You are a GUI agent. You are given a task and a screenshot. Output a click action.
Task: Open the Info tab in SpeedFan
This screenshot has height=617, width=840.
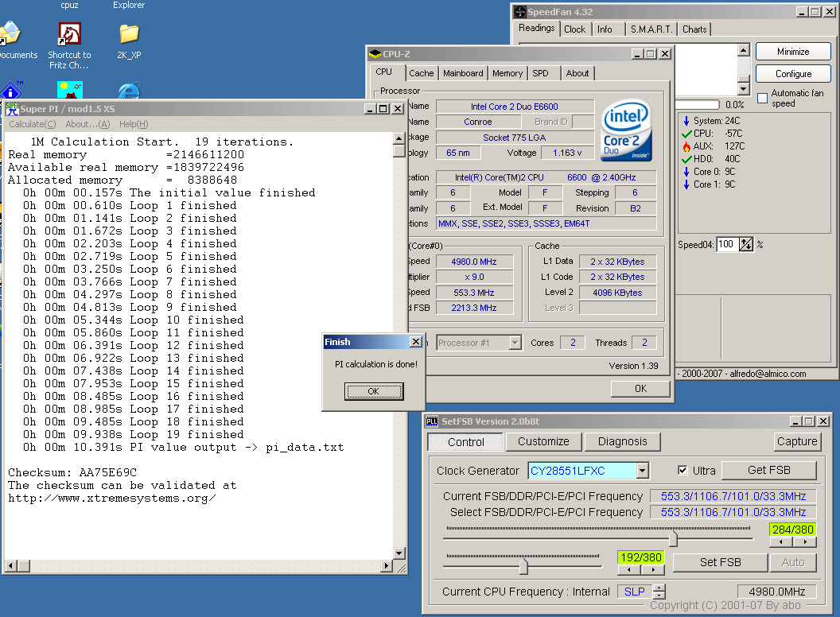(605, 29)
